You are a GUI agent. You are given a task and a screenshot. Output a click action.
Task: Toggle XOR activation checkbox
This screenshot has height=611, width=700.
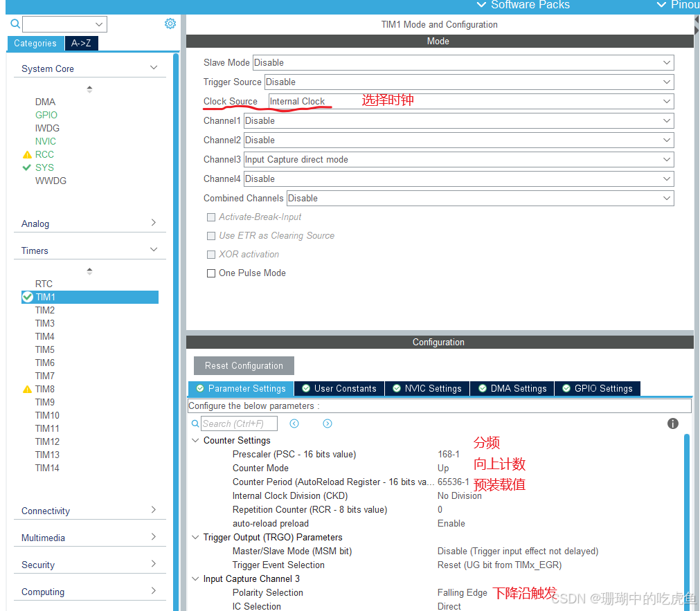click(211, 255)
